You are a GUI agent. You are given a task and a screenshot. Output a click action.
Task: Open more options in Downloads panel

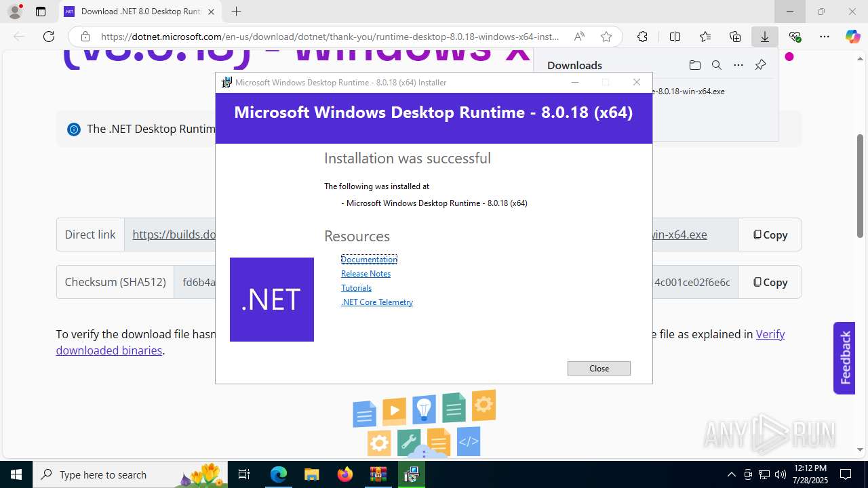click(738, 65)
